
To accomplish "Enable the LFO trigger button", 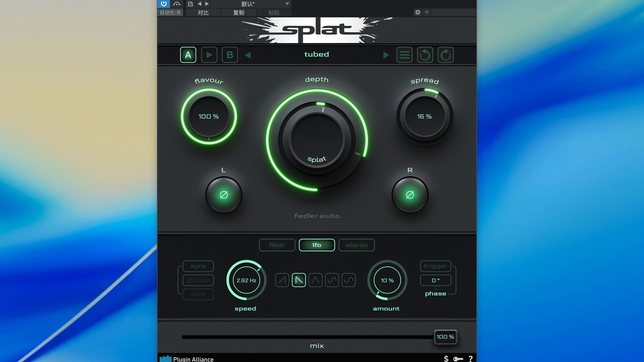I will (x=435, y=266).
